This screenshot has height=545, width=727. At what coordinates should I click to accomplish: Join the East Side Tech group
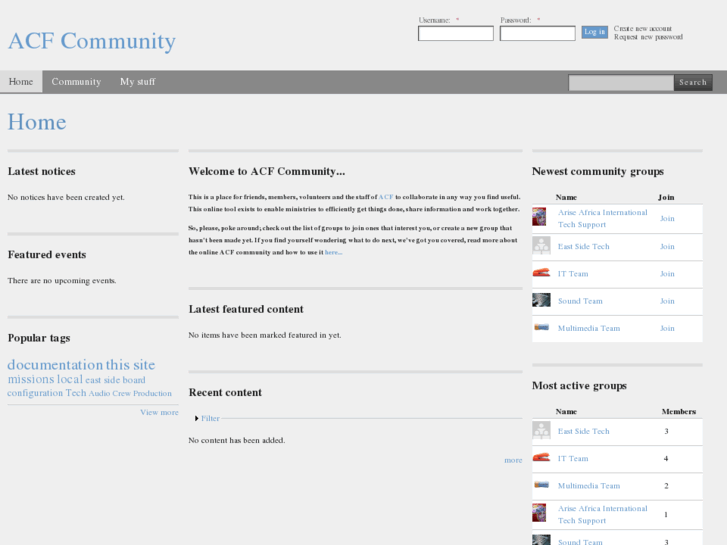point(667,246)
